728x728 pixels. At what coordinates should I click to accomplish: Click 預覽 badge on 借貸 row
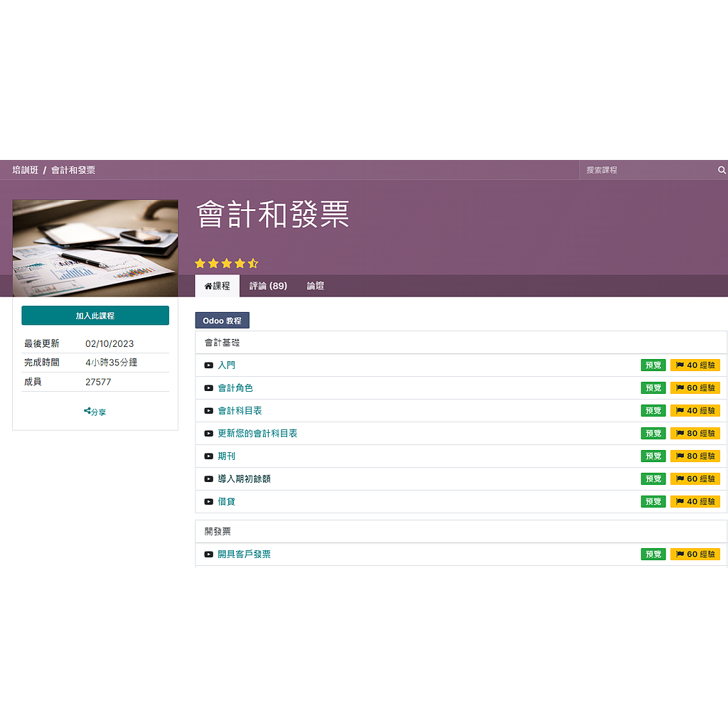pyautogui.click(x=653, y=502)
